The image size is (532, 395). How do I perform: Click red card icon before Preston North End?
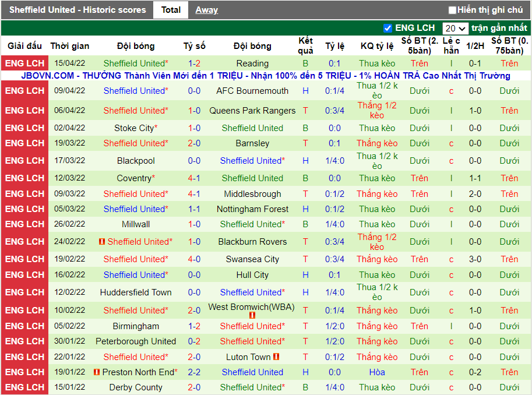click(97, 372)
